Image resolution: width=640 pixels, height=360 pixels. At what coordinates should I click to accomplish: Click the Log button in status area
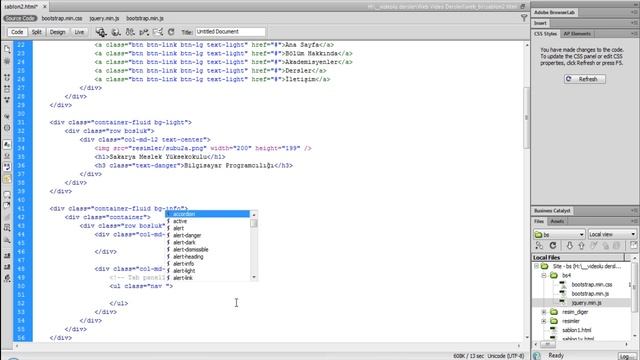point(626,356)
